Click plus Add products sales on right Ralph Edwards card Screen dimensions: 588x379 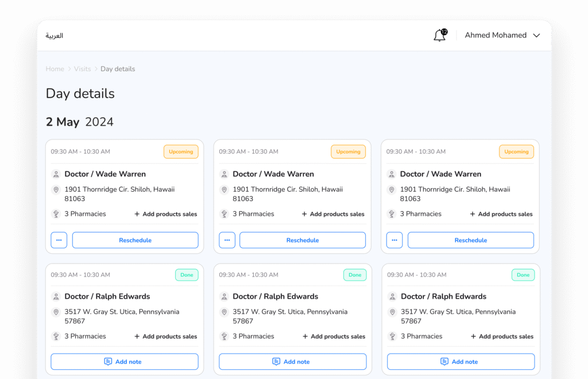coord(502,337)
